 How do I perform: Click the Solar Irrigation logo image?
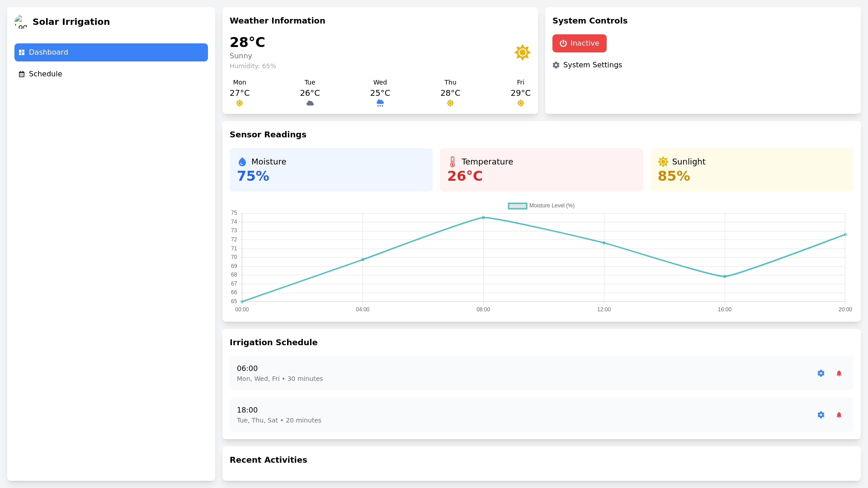click(21, 22)
